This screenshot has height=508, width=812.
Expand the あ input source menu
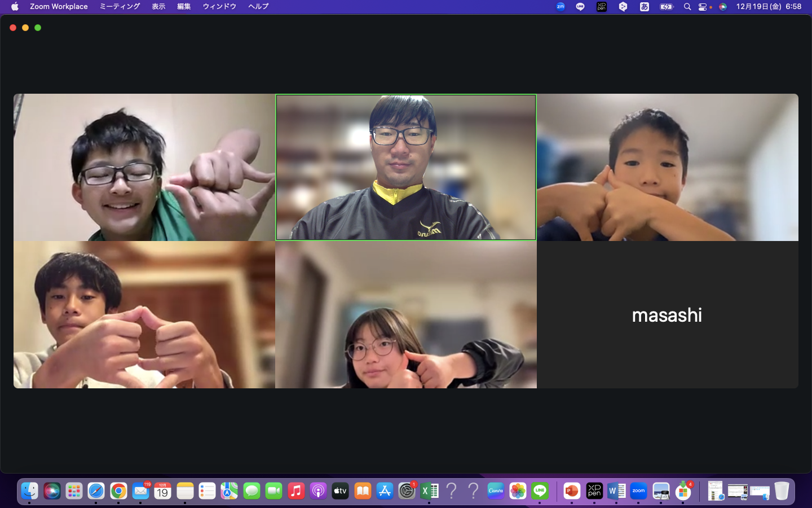pyautogui.click(x=645, y=7)
